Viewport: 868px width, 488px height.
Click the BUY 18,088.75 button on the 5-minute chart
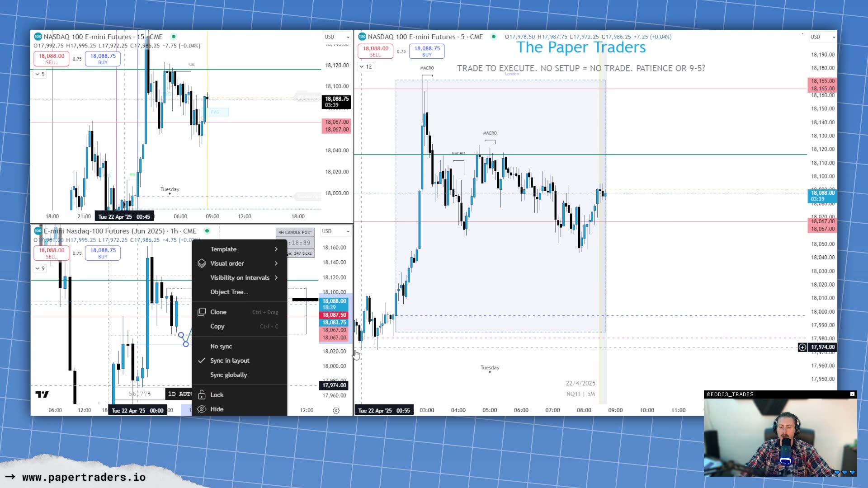pyautogui.click(x=427, y=51)
